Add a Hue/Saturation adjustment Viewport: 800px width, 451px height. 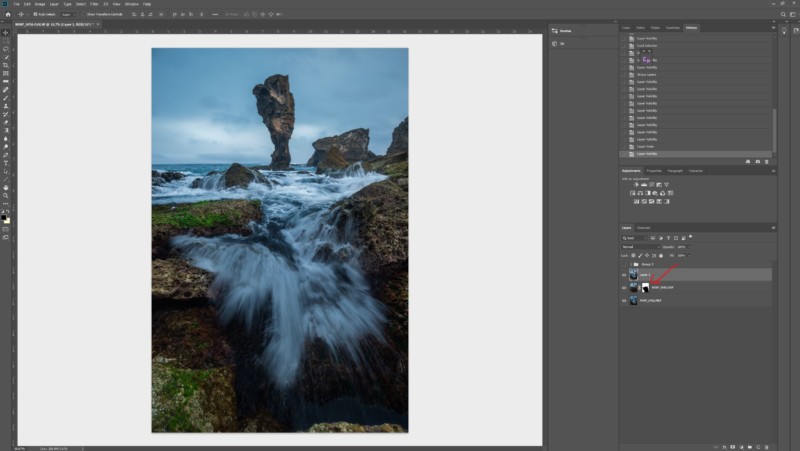(633, 193)
